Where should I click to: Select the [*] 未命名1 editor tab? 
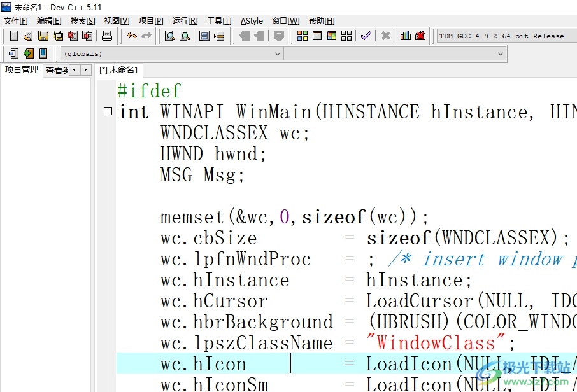(118, 69)
